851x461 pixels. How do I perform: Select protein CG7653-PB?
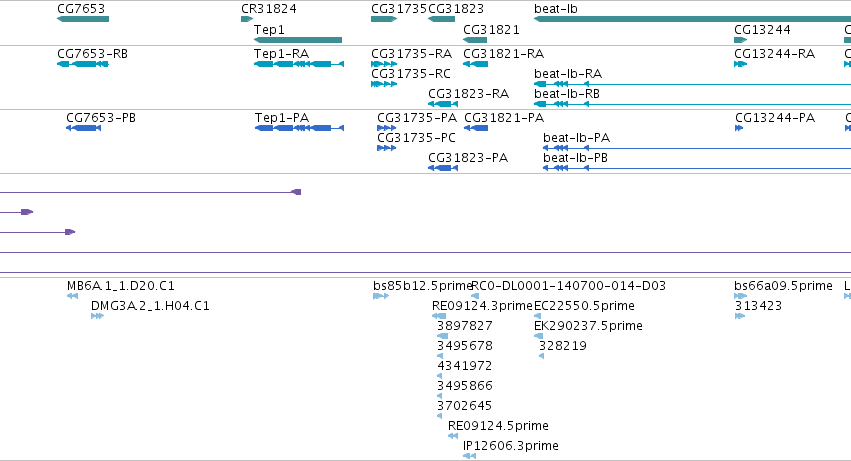[x=101, y=118]
